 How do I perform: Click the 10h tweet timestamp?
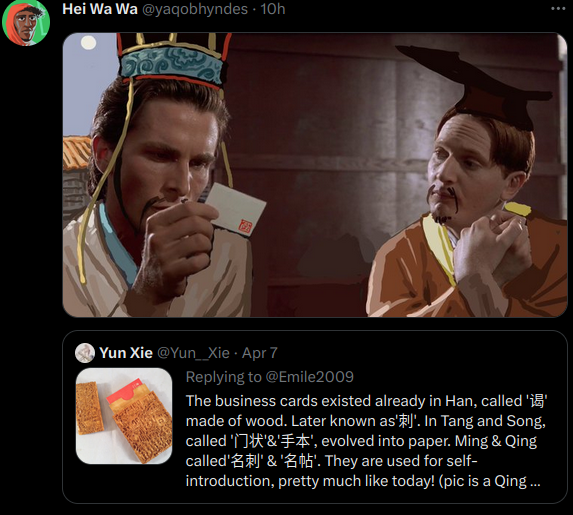point(273,9)
